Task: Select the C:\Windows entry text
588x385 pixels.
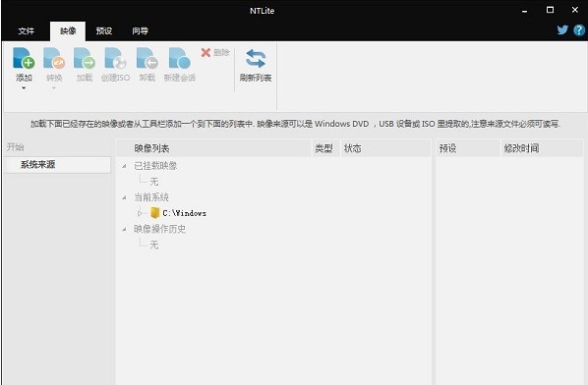Action: (x=184, y=213)
